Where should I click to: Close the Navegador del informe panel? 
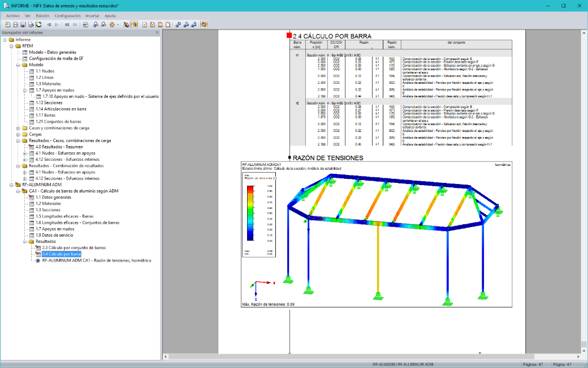(157, 33)
